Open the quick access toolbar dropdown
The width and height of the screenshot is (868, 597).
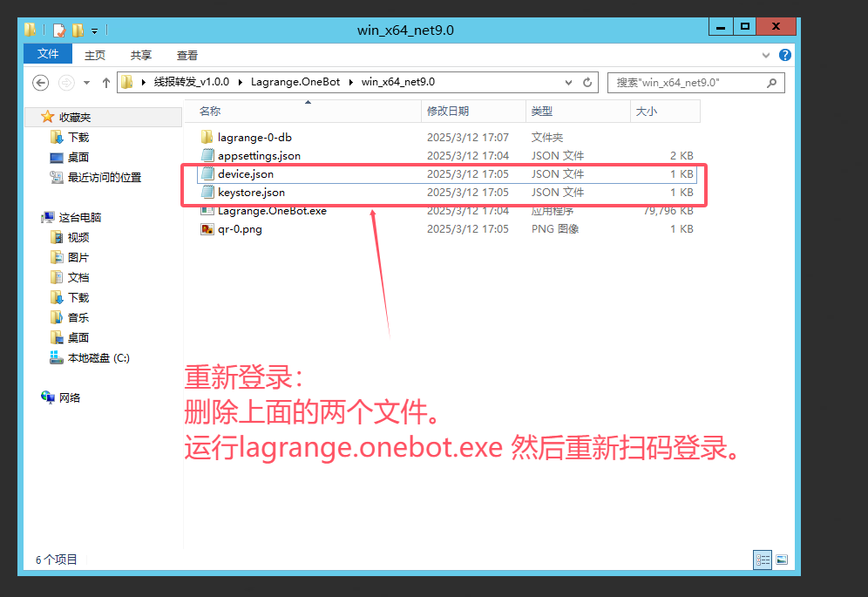click(x=92, y=29)
